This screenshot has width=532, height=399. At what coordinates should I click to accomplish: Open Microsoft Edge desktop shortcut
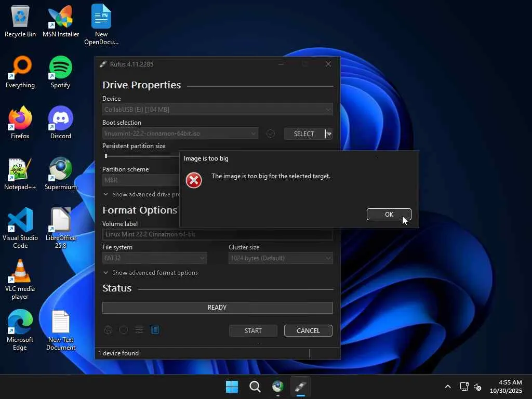(x=20, y=330)
